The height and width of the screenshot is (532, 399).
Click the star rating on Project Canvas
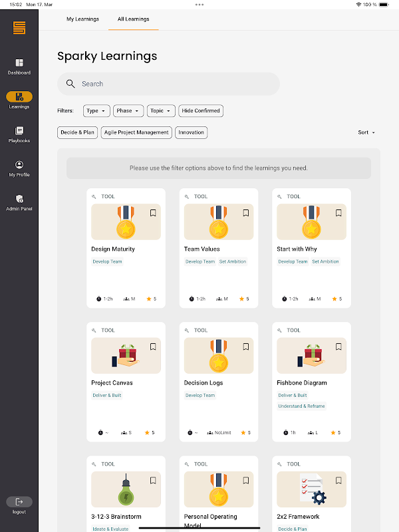(150, 433)
